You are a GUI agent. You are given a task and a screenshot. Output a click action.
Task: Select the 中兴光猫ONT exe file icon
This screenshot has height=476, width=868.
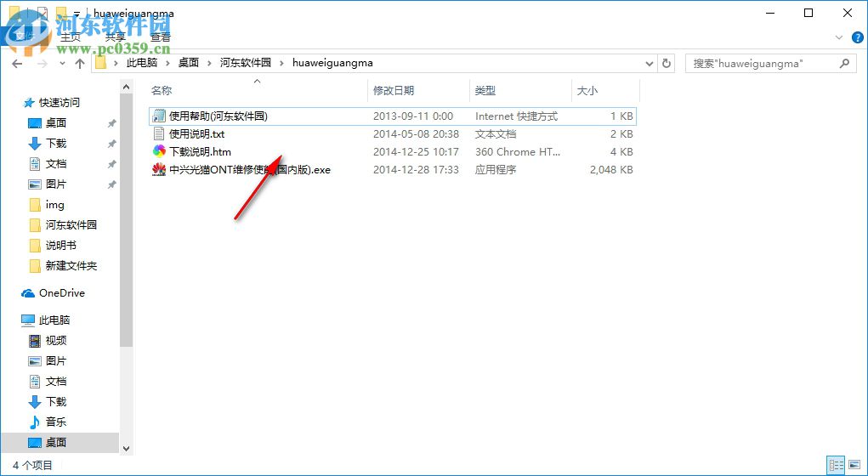(x=159, y=169)
